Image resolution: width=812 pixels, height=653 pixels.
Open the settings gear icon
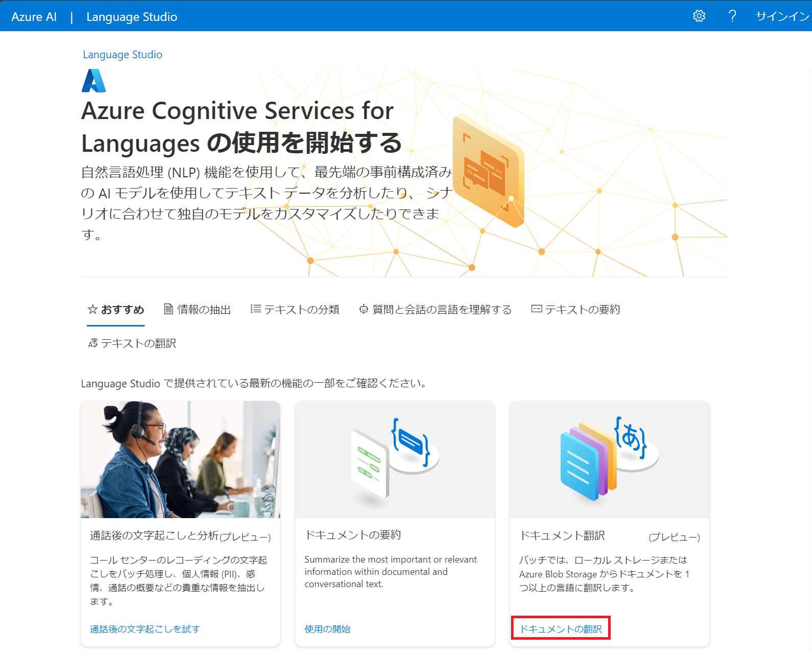(699, 16)
